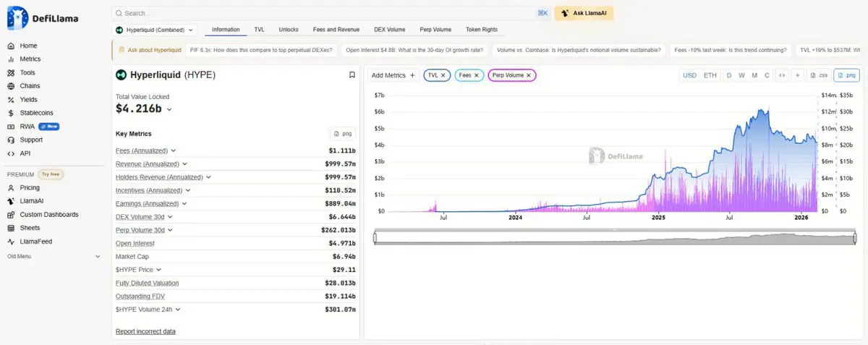
Task: Download Key Metrics as png
Action: click(x=344, y=134)
